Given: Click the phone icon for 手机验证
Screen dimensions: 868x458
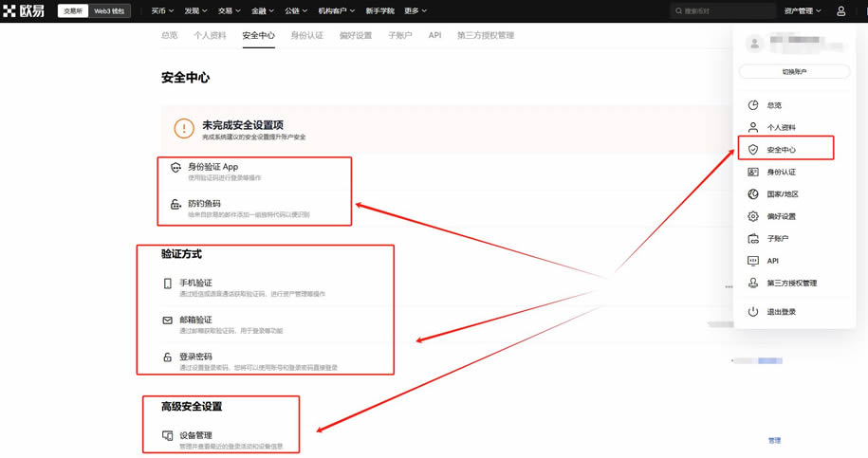Looking at the screenshot, I should (x=168, y=284).
